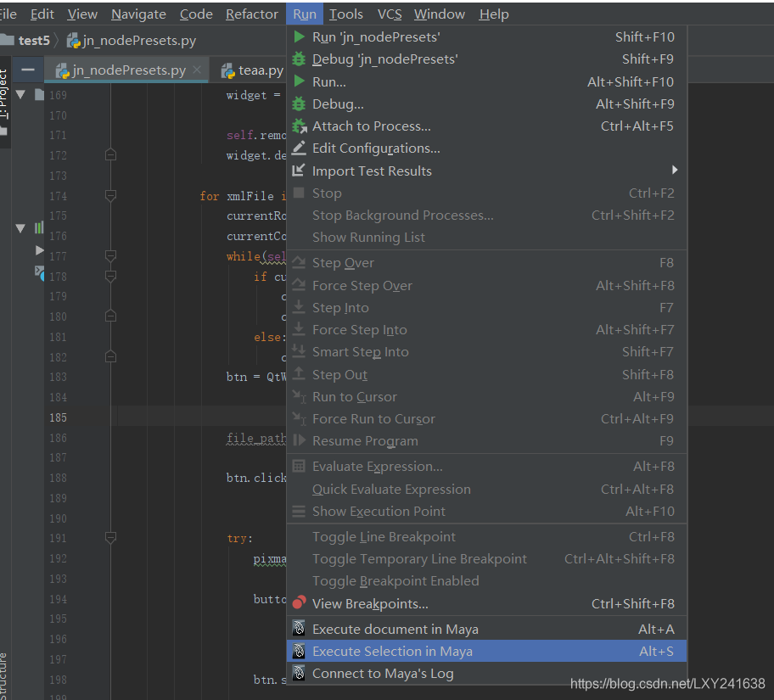The image size is (774, 700).
Task: Open the Project tool window side tab
Action: (x=4, y=102)
